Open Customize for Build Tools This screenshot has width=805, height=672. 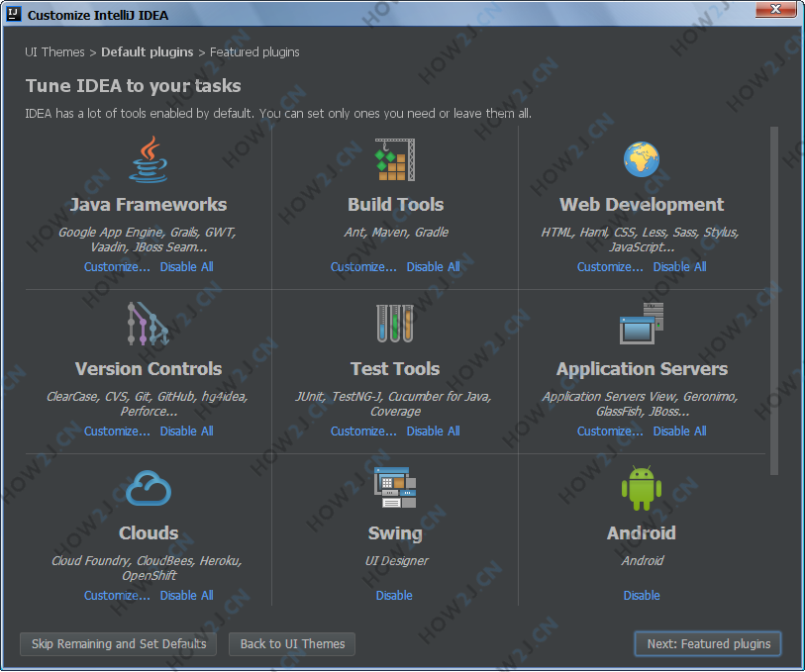(x=363, y=267)
